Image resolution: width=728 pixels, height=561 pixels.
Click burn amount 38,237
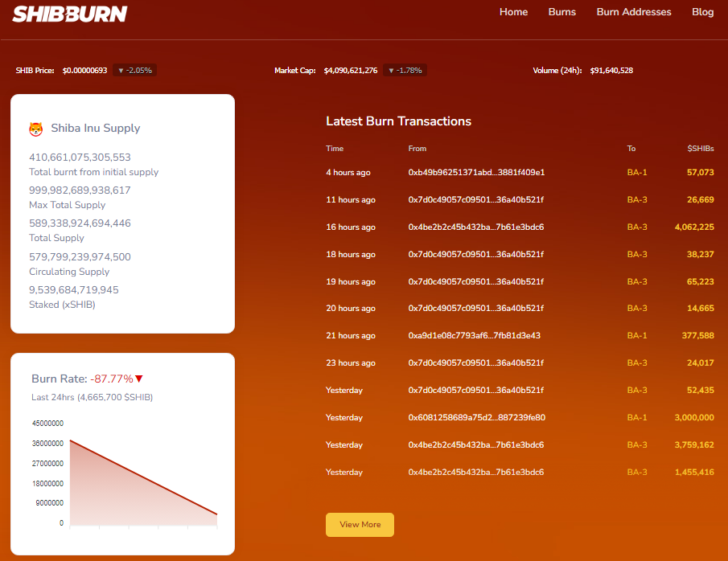[700, 254]
